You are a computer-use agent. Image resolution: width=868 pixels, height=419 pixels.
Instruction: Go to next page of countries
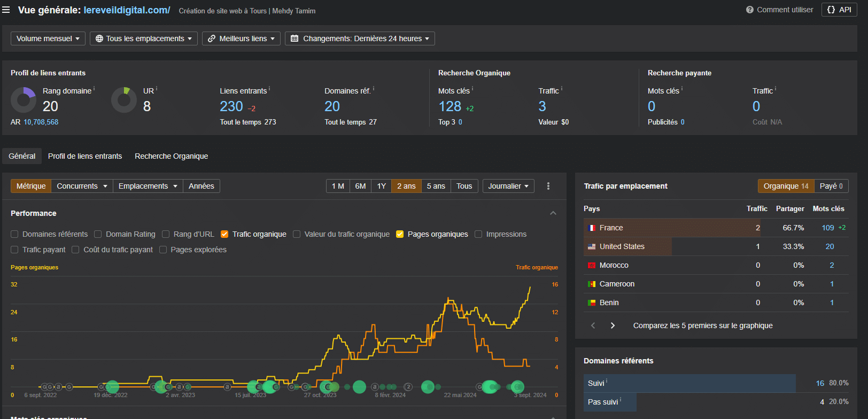613,325
